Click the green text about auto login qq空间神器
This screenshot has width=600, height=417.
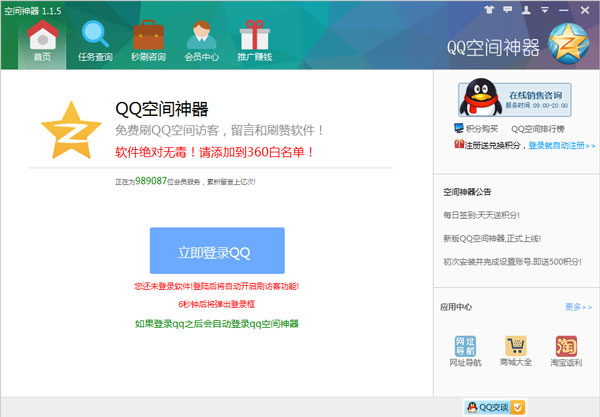(217, 324)
